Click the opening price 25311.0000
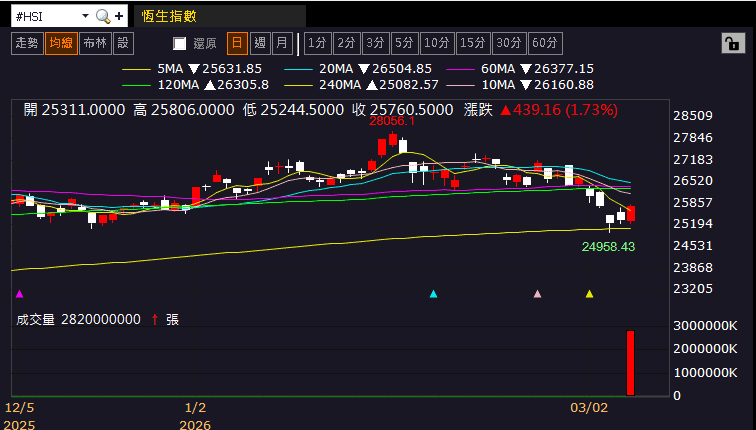 (83, 110)
